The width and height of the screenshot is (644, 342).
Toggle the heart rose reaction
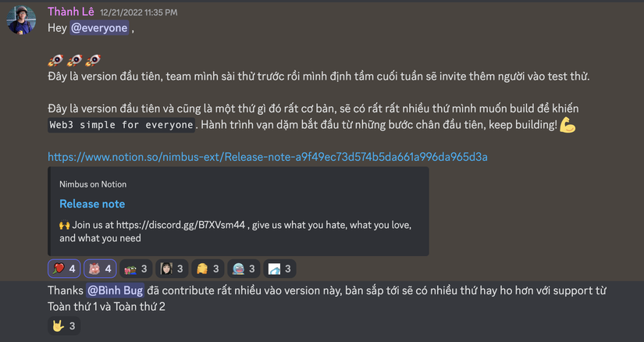pyautogui.click(x=64, y=269)
